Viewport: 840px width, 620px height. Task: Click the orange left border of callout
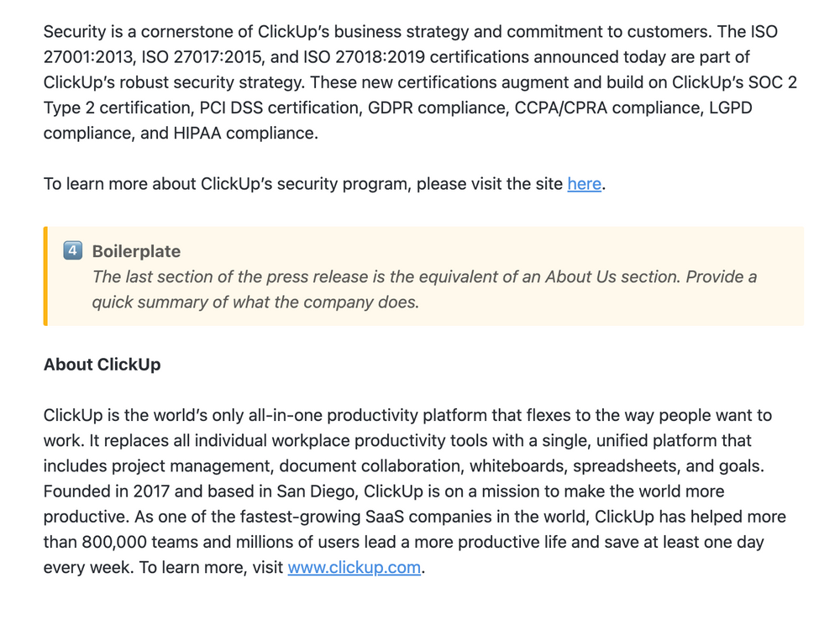coord(45,276)
